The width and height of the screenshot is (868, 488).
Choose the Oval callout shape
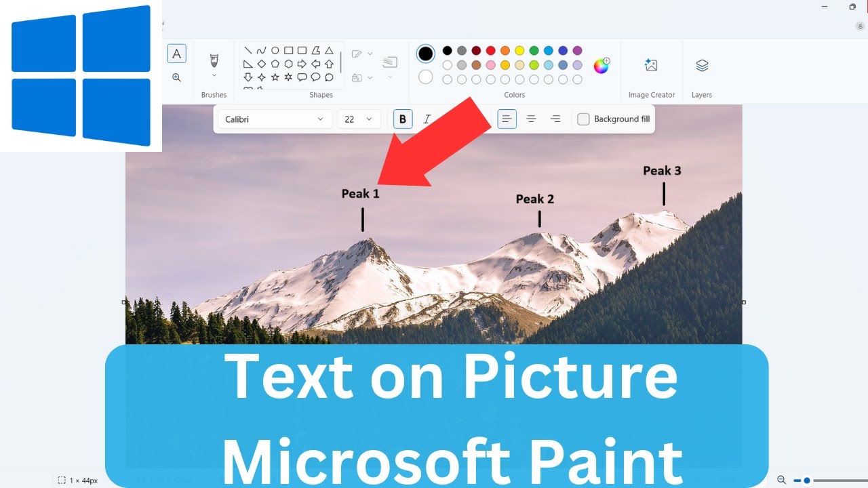(x=316, y=77)
